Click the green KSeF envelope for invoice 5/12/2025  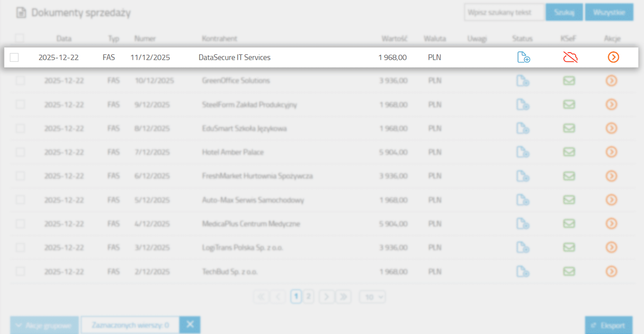coord(569,200)
